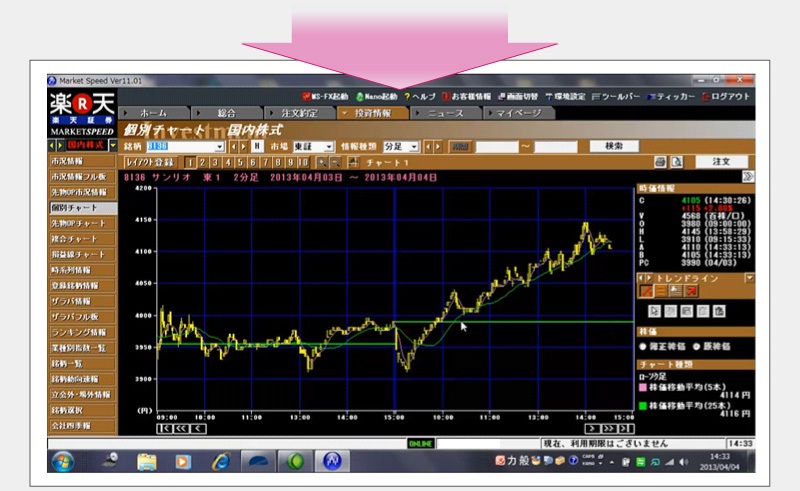
Task: Step the chart forward one with the > button
Action: (592, 429)
